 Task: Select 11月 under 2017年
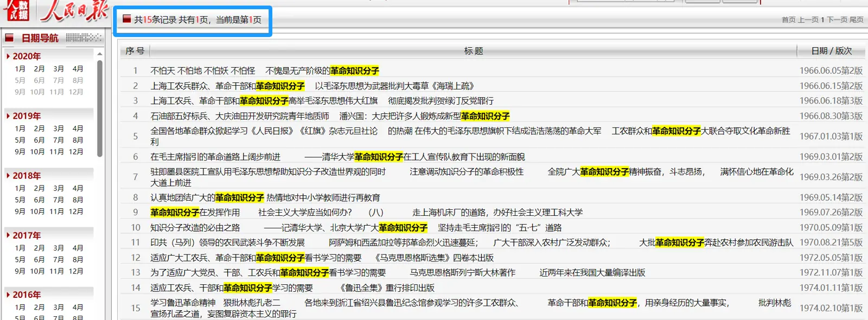[56, 271]
